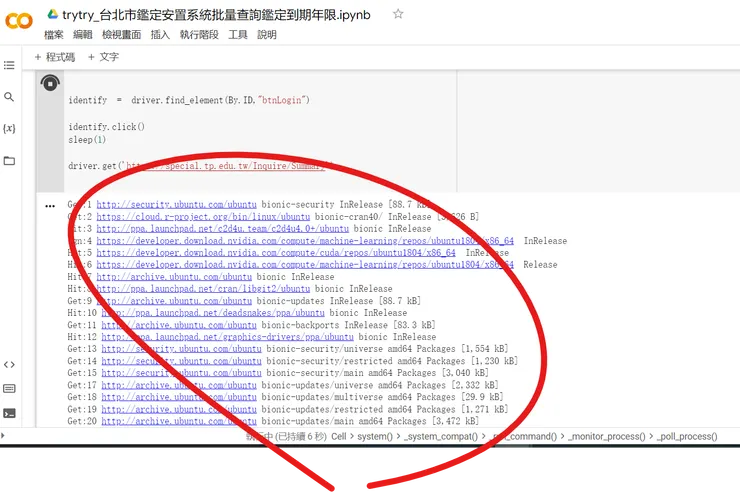Click the sleep(1) code line

(87, 140)
